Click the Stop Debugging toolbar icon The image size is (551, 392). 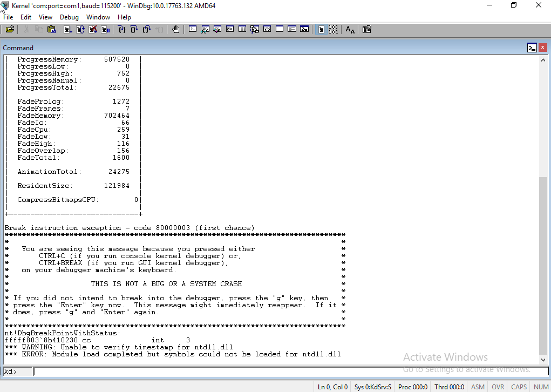[92, 30]
